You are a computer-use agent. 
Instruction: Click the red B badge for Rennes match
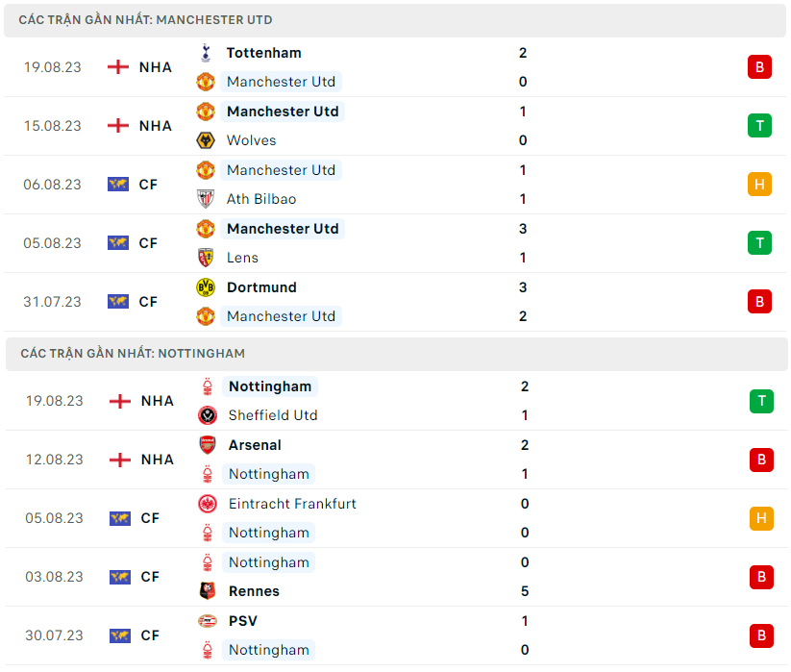[761, 577]
